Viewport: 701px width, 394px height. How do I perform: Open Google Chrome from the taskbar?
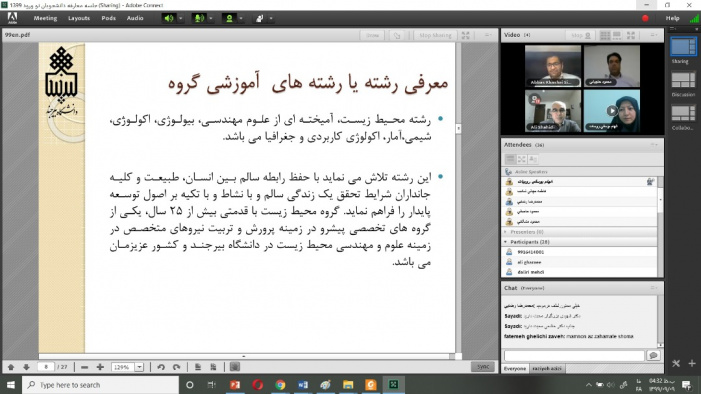280,385
